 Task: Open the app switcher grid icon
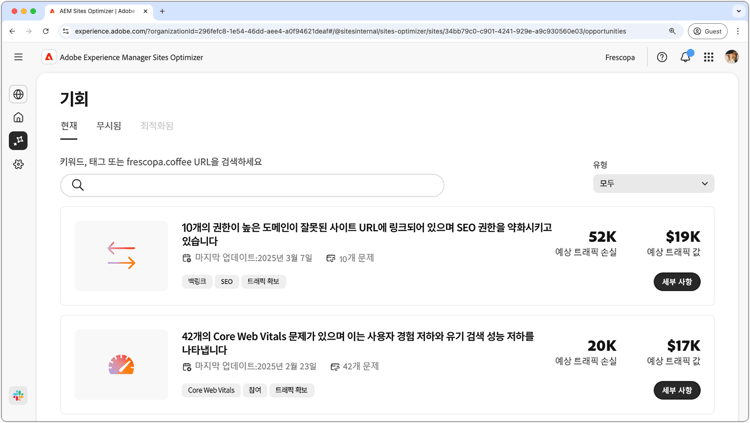708,57
